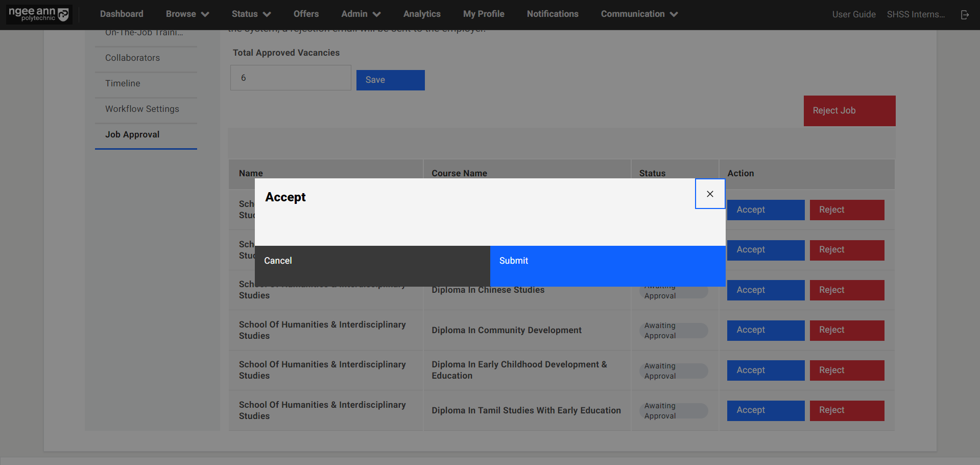The image size is (980, 465).
Task: Click the Ngee Ann Polytechnic logo
Action: point(39,14)
